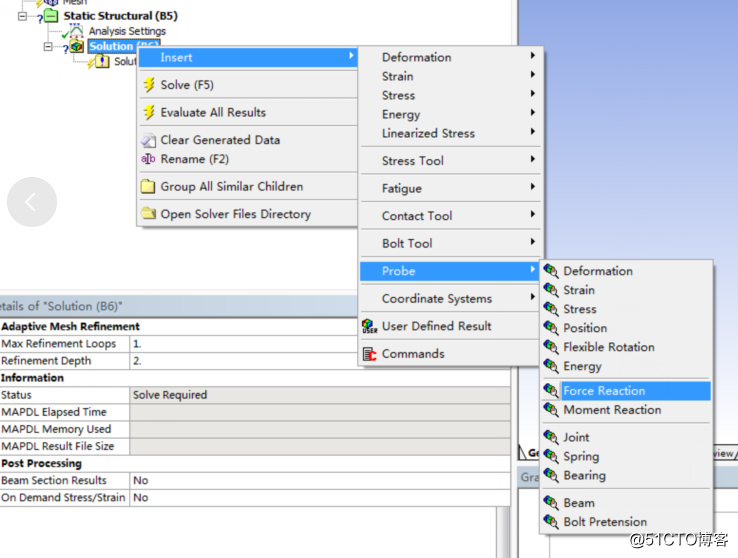This screenshot has height=558, width=738.
Task: Expand the Fatigue submenu
Action: 451,188
